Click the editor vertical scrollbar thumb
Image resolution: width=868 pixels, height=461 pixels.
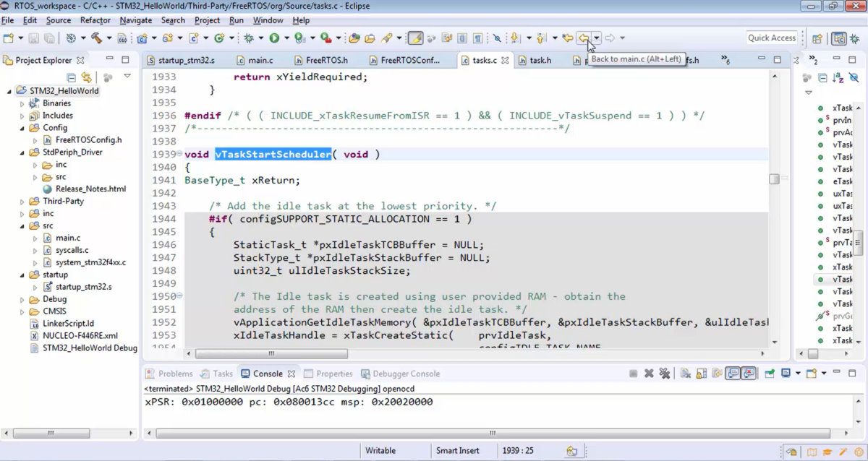[x=774, y=178]
